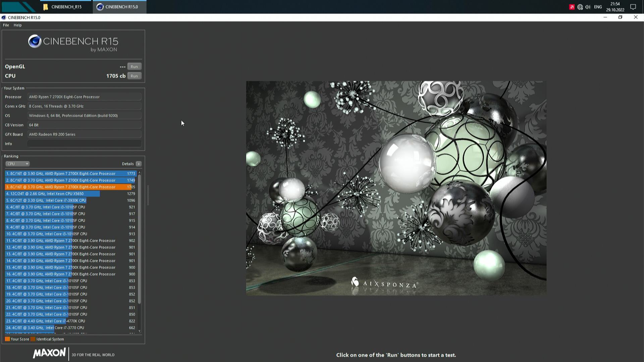This screenshot has width=644, height=362.
Task: Click the Details arrow icon
Action: (x=139, y=164)
